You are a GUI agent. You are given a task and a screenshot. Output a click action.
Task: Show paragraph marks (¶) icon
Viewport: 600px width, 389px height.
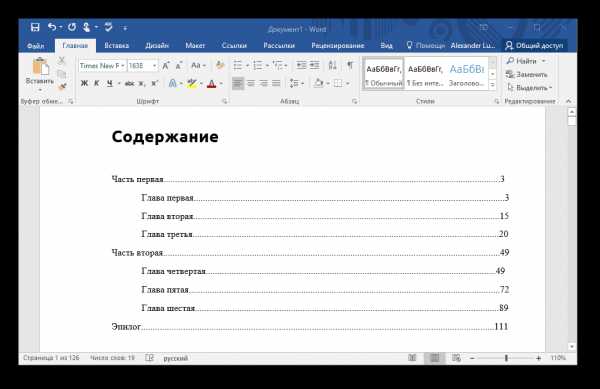[350, 65]
